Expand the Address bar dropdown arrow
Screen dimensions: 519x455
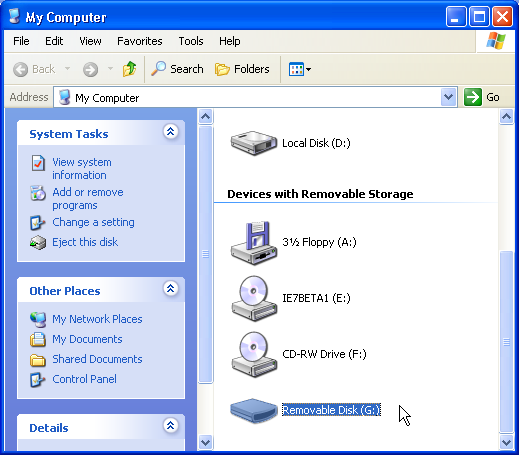coord(448,97)
